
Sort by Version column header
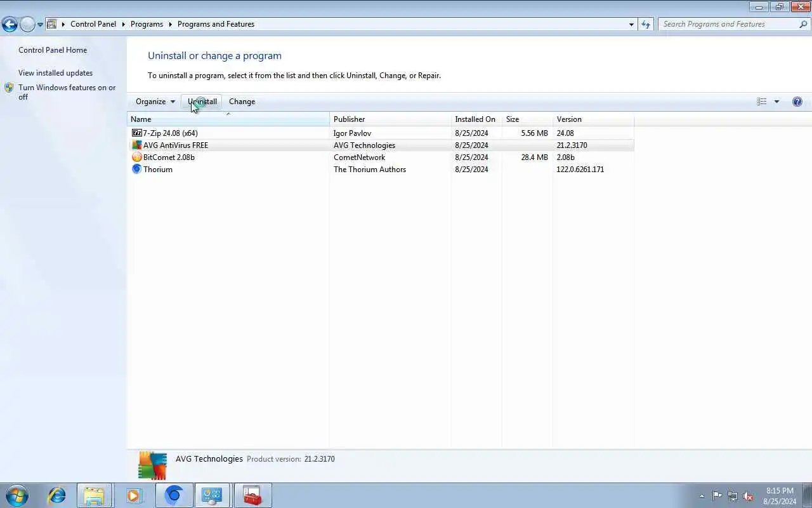pos(593,119)
